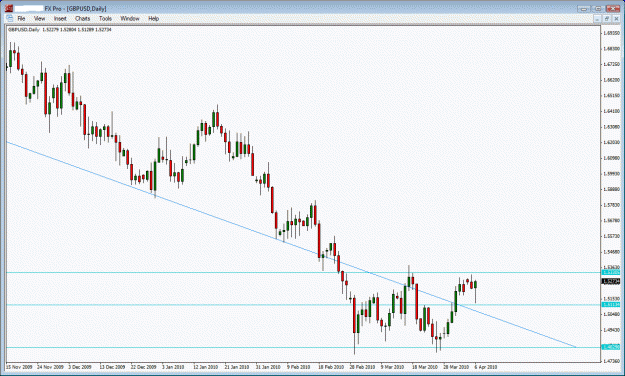625x376 pixels.
Task: Open the Help menu
Action: 153,18
